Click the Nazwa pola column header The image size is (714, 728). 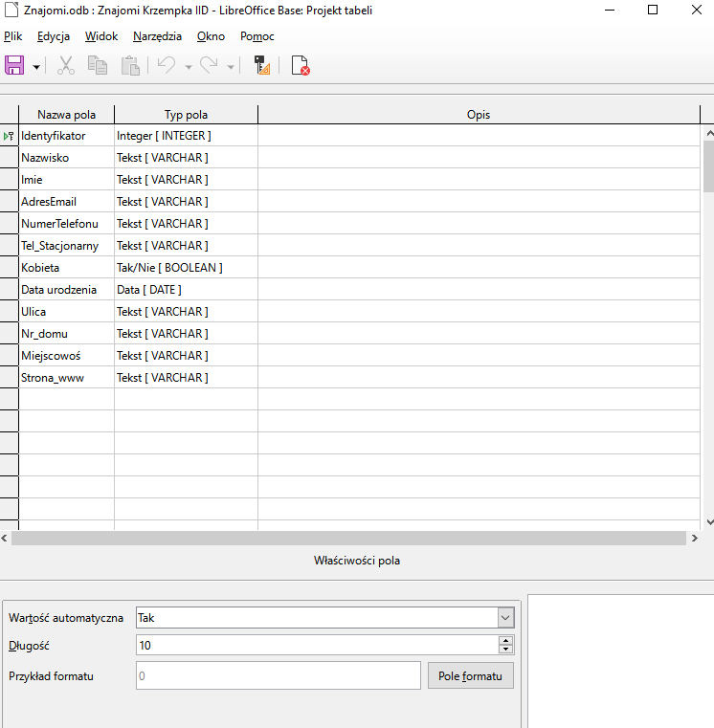[x=66, y=115]
